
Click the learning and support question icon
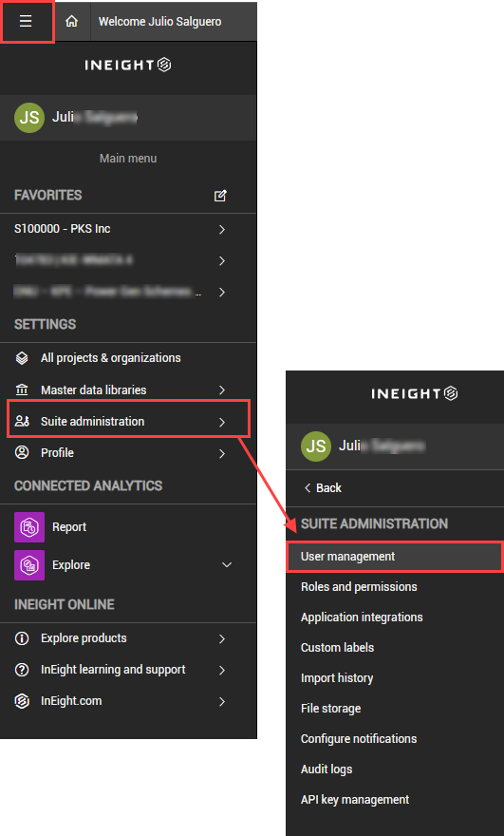click(x=22, y=670)
